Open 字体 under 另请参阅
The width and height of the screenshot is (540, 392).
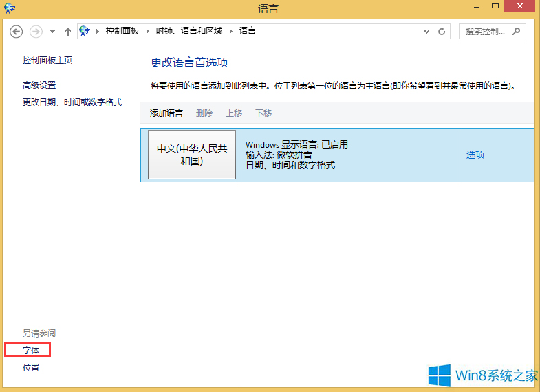pyautogui.click(x=31, y=350)
